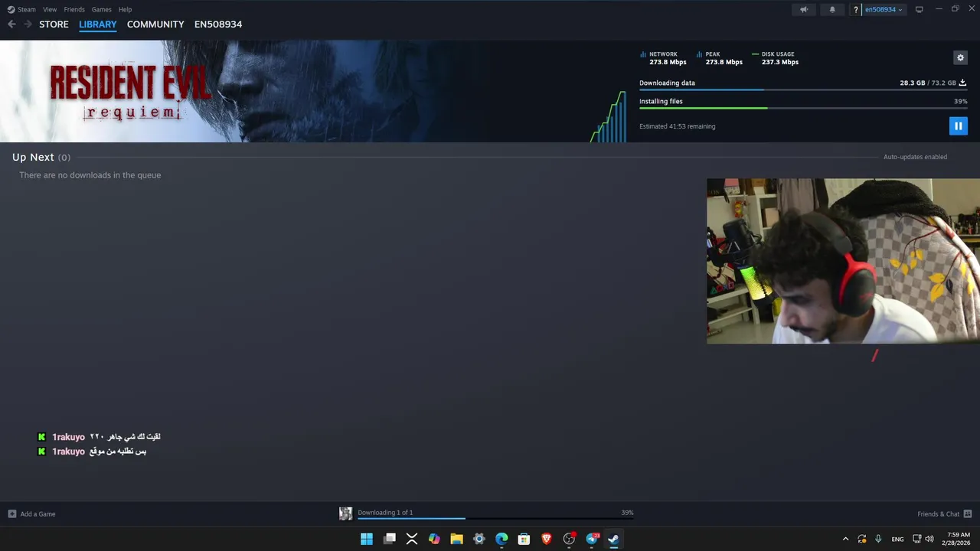Open the EN508934 profile tab
980x551 pixels.
pyautogui.click(x=218, y=24)
